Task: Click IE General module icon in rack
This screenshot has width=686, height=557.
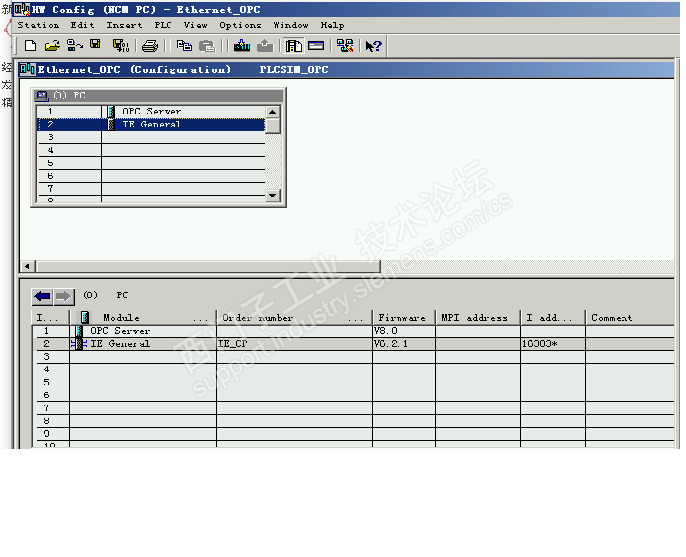Action: coord(111,125)
